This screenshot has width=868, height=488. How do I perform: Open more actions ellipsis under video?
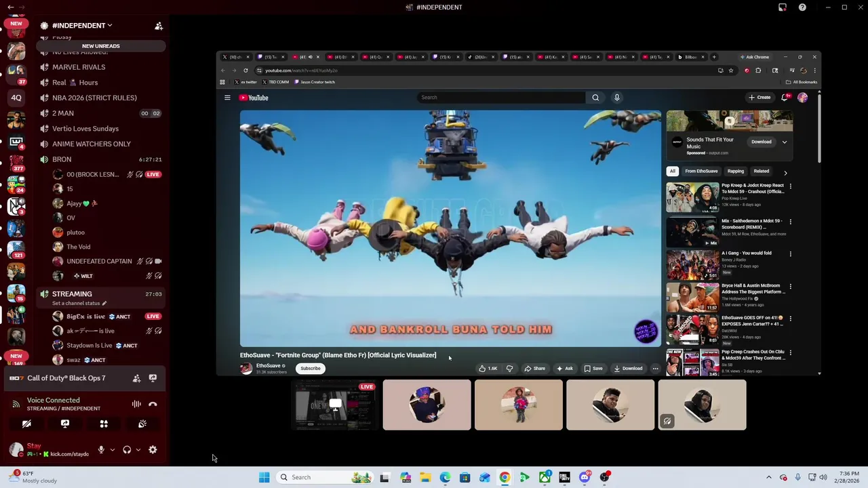click(655, 369)
